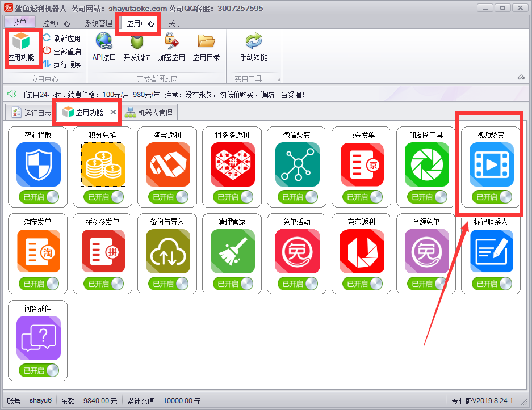Open the 备份与导入 cloud app icon
Screen dimensions: 532x410
tap(168, 251)
